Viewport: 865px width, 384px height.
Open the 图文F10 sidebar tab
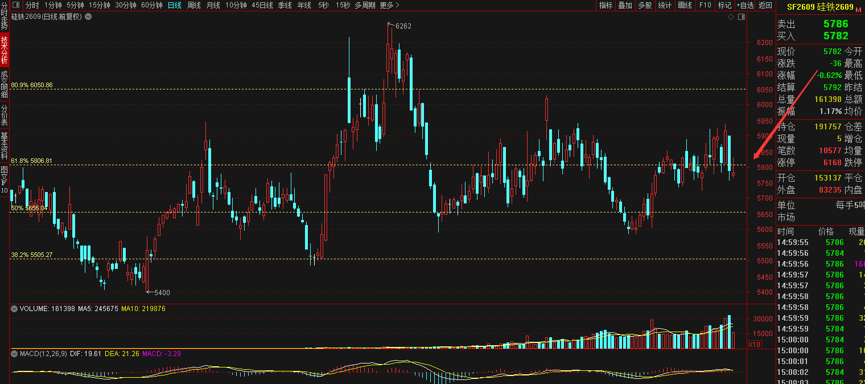click(4, 179)
